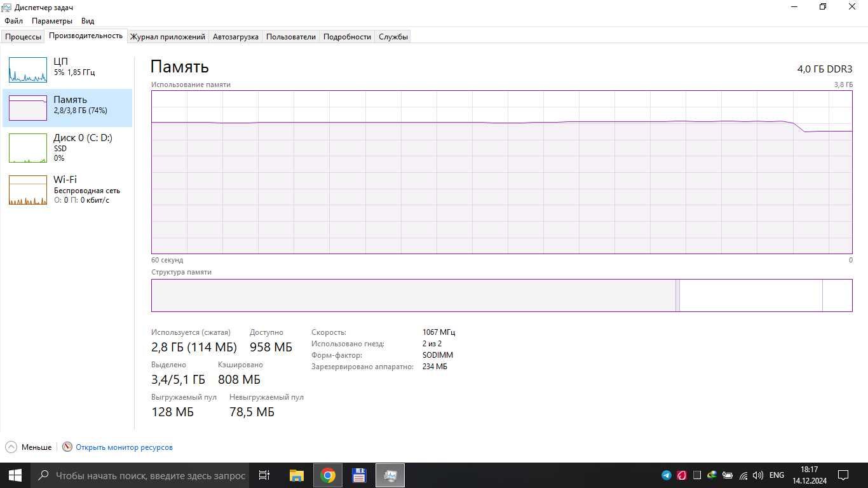Image resolution: width=868 pixels, height=488 pixels.
Task: Click the 234 МБ hardware reserved value
Action: tap(435, 367)
